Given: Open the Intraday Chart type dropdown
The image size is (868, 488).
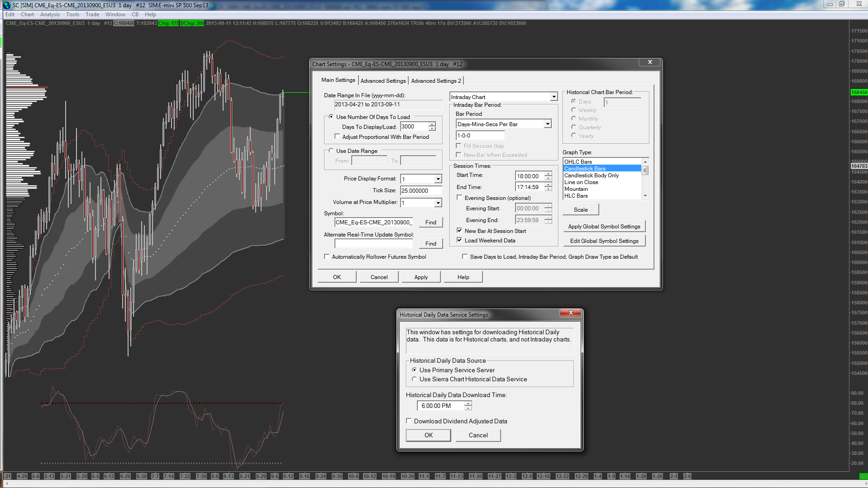Looking at the screenshot, I should pos(553,97).
